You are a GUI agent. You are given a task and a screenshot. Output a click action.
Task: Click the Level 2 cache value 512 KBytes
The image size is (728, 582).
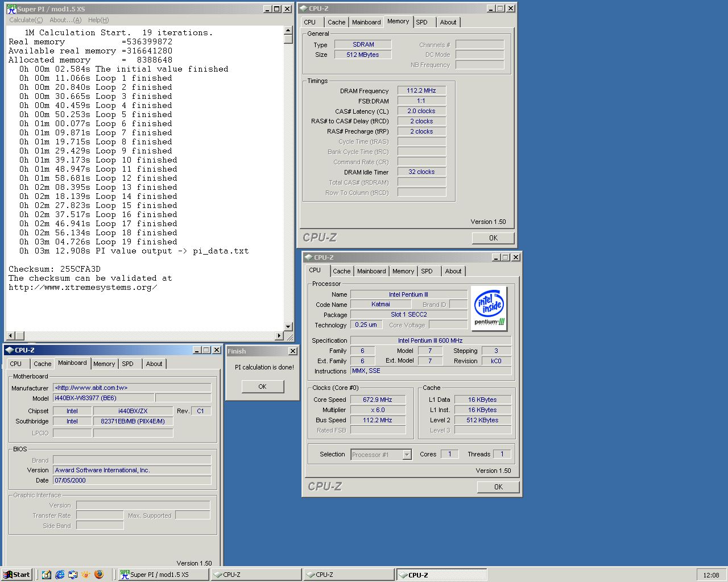[482, 420]
